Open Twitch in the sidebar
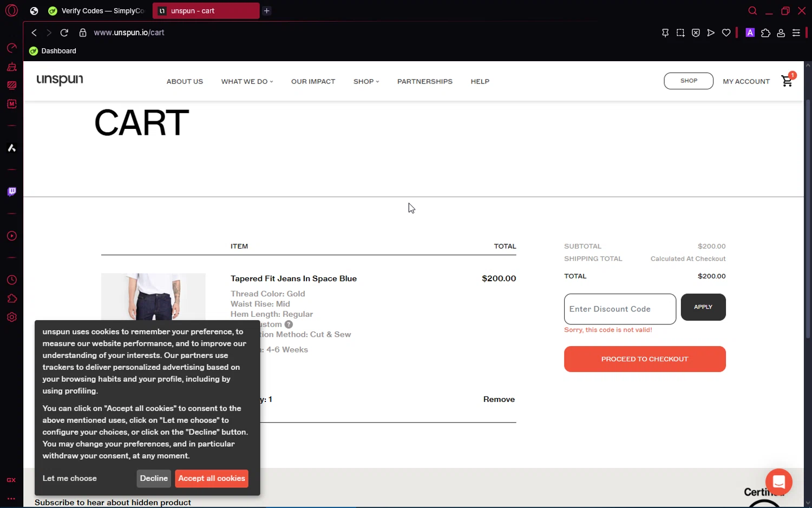Screen dimensions: 812x508 coord(12,192)
